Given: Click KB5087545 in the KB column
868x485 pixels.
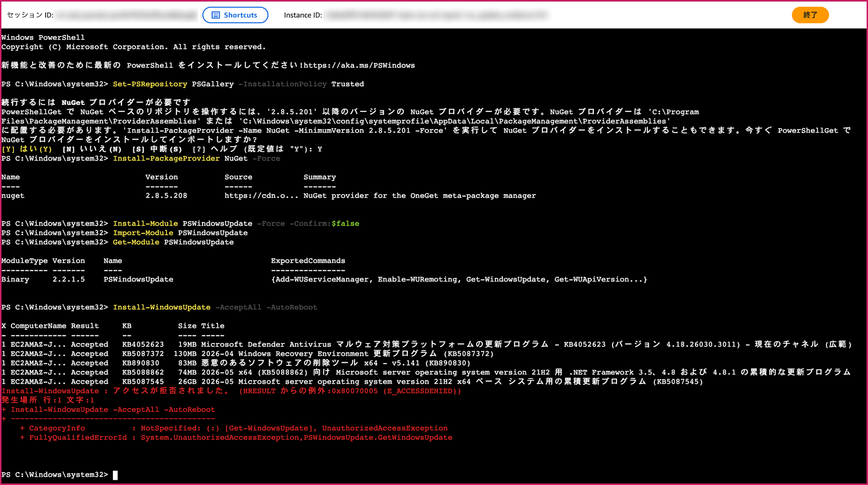Looking at the screenshot, I should (143, 382).
